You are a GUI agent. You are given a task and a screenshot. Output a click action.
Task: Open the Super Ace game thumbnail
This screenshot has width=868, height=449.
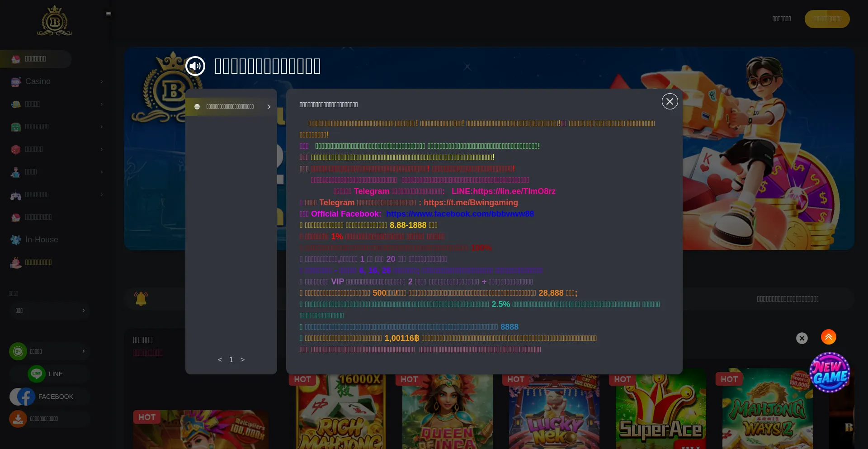point(660,411)
